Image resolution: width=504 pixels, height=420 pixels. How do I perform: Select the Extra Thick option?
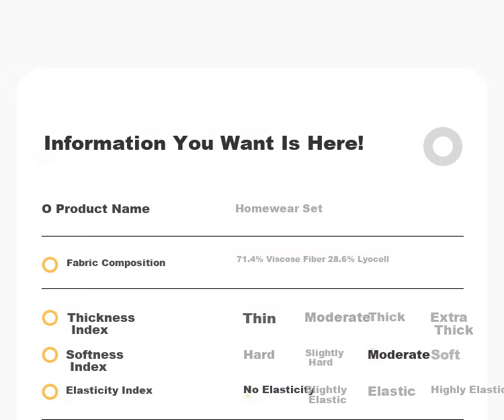pos(452,324)
